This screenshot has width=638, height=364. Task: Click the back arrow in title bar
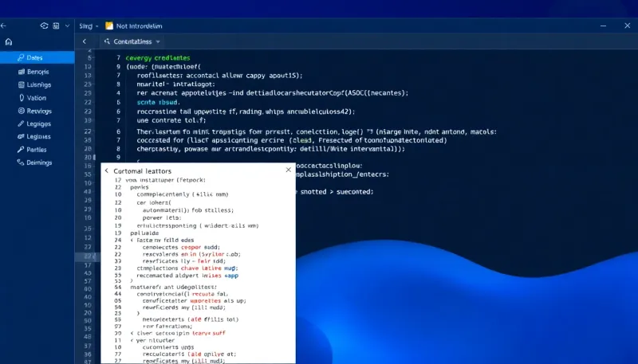[3, 25]
